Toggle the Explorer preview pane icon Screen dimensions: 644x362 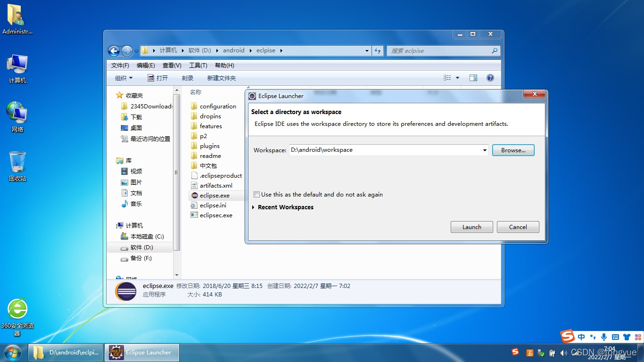point(473,78)
